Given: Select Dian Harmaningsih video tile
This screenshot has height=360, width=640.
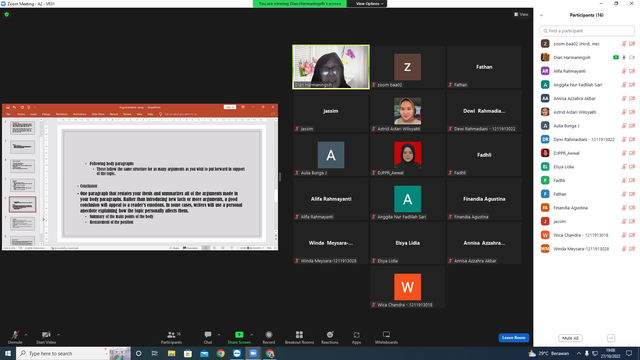Looking at the screenshot, I should pos(331,67).
